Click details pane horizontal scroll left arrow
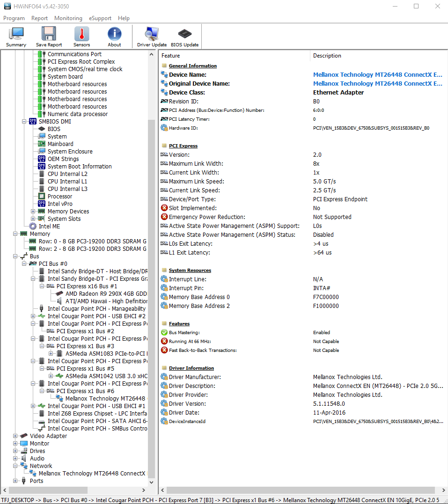448x504 pixels. pyautogui.click(x=162, y=490)
